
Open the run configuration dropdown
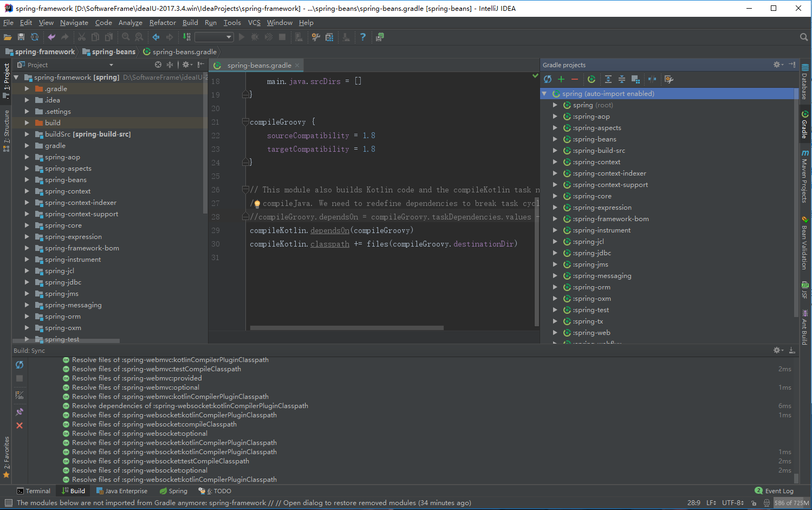[x=214, y=37]
